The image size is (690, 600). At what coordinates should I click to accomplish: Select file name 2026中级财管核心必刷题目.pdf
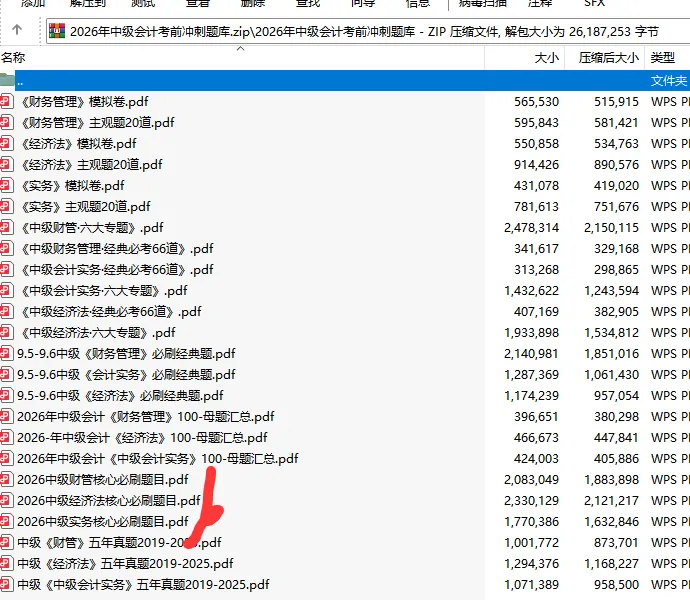(x=103, y=479)
